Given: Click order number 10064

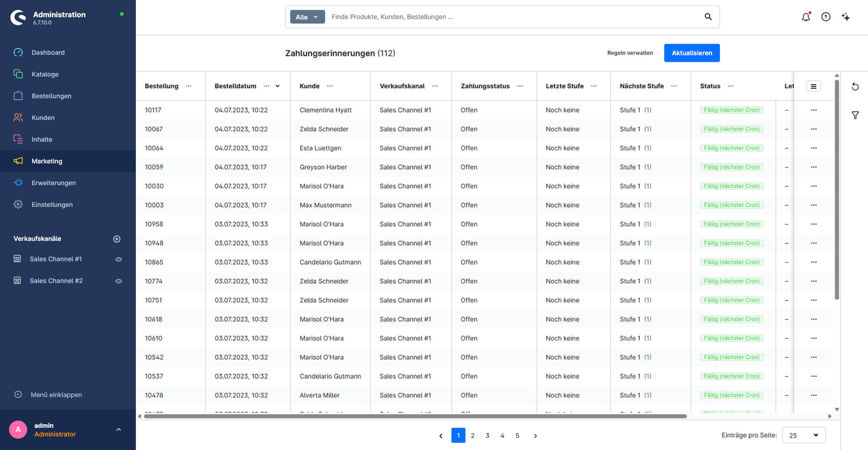Looking at the screenshot, I should click(x=154, y=148).
